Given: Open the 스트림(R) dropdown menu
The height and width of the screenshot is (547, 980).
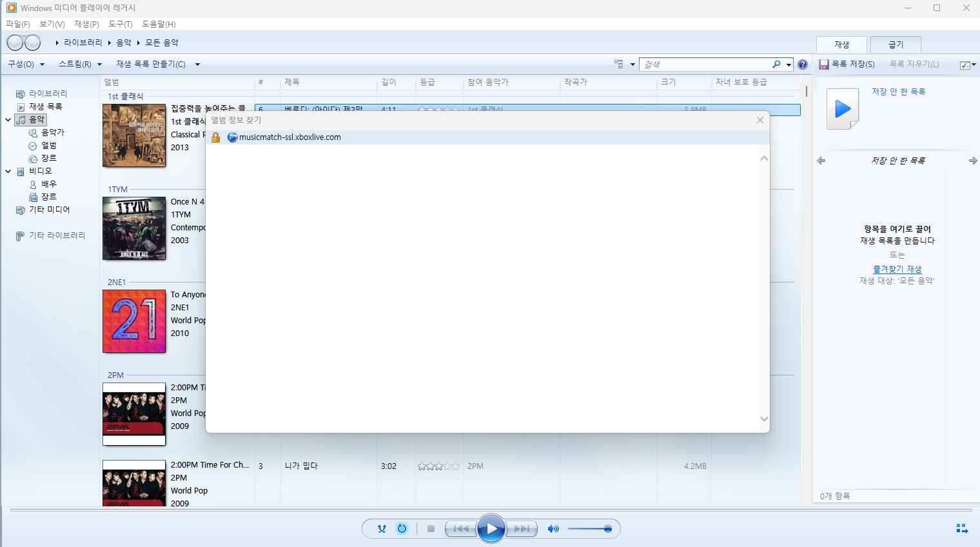Looking at the screenshot, I should click(80, 65).
